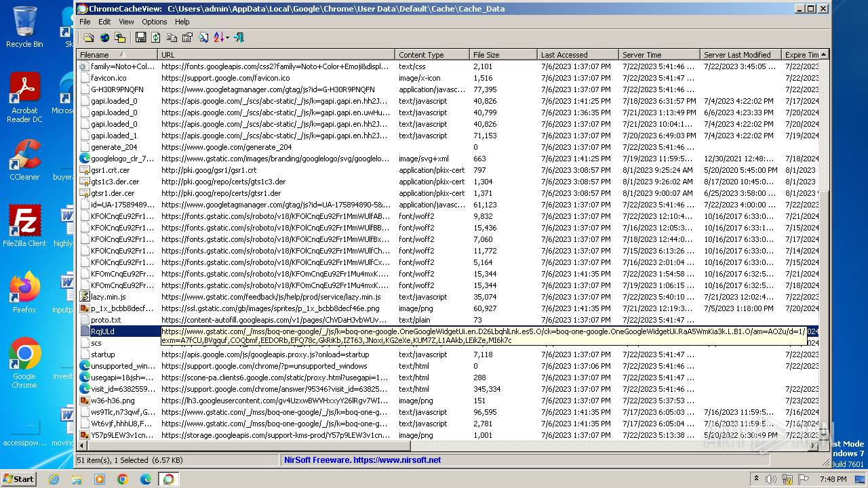
Task: Open the File menu
Action: tap(85, 22)
